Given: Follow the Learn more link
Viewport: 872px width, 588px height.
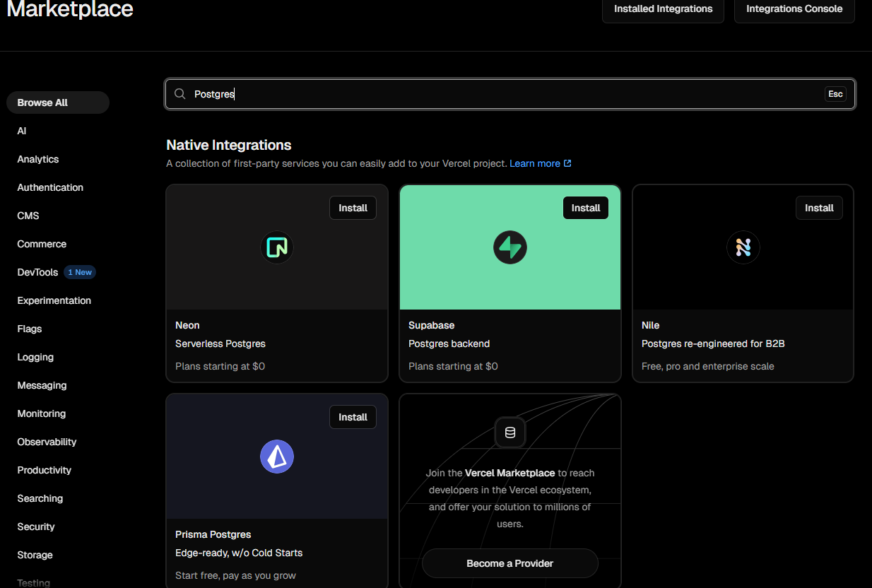Looking at the screenshot, I should pyautogui.click(x=534, y=163).
